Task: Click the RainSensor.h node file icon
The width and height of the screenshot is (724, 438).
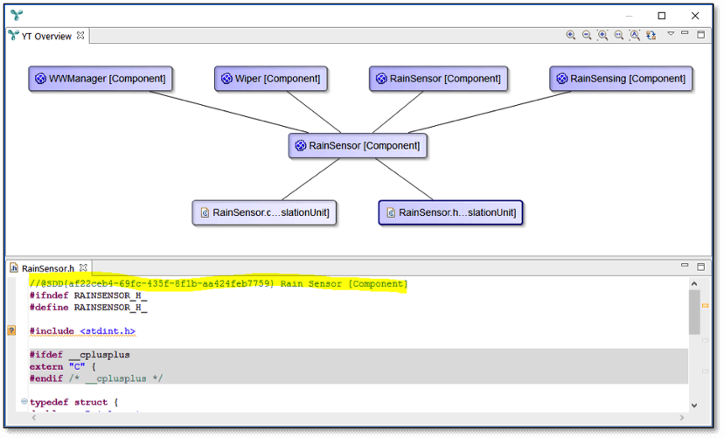Action: 391,213
